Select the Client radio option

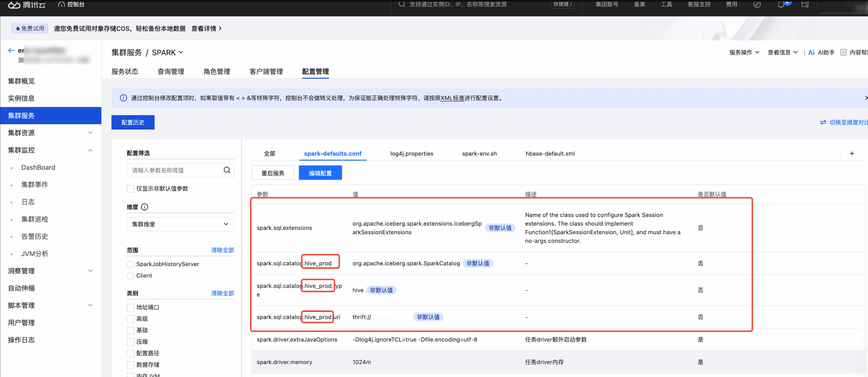[x=130, y=276]
